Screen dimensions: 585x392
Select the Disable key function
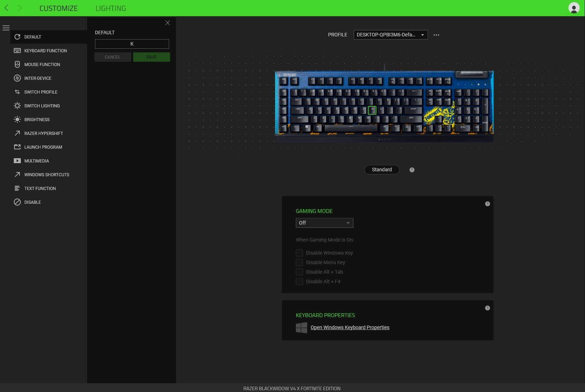pyautogui.click(x=32, y=202)
